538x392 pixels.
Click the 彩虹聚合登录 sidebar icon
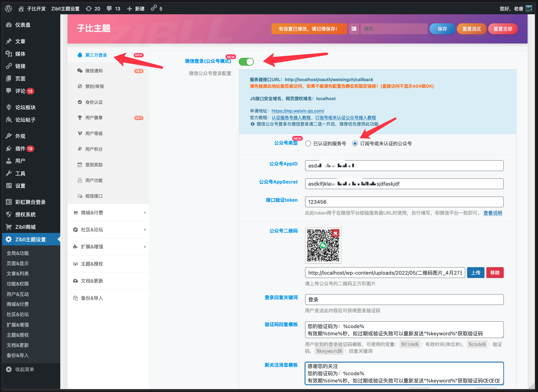point(9,202)
